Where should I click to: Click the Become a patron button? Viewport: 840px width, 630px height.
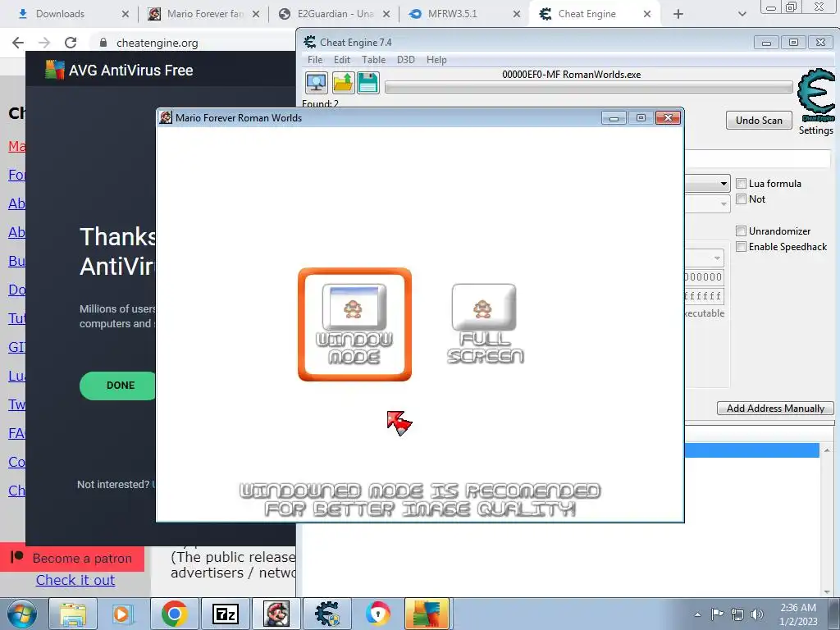point(72,558)
